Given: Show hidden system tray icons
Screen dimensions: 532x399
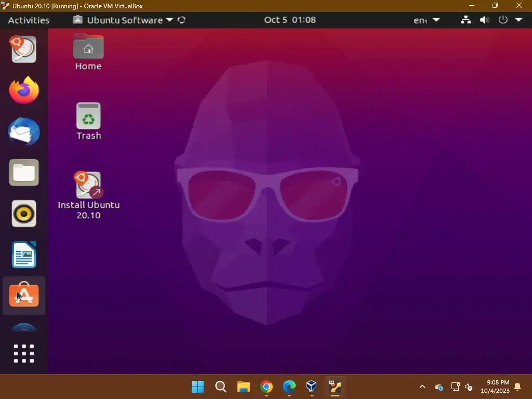Looking at the screenshot, I should pyautogui.click(x=422, y=387).
